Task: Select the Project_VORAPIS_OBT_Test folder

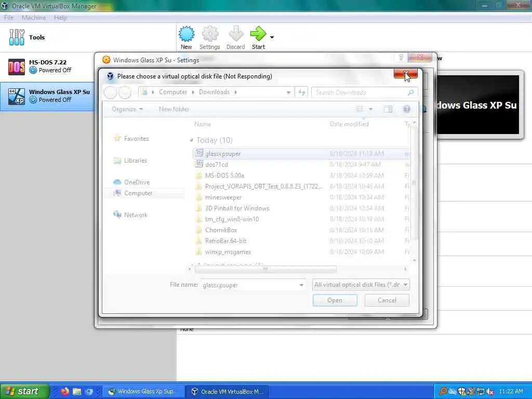Action: pyautogui.click(x=301, y=187)
